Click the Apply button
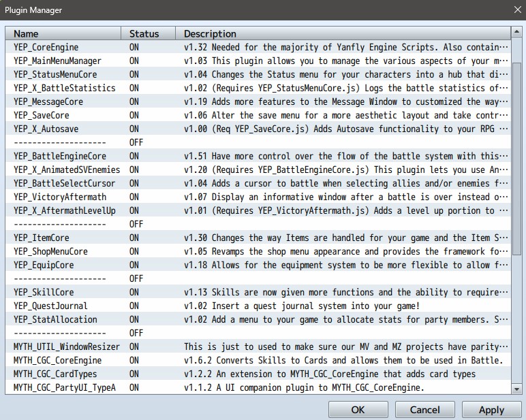The image size is (526, 420). pos(491,410)
